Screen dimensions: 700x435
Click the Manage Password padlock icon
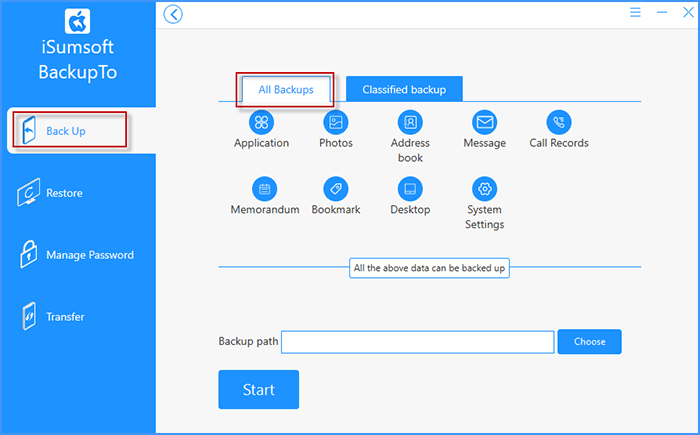click(x=29, y=254)
